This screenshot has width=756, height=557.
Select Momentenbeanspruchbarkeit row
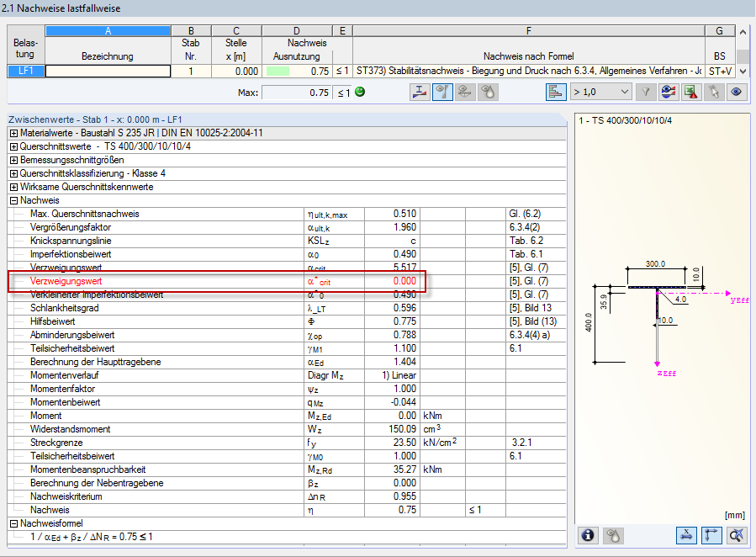287,469
